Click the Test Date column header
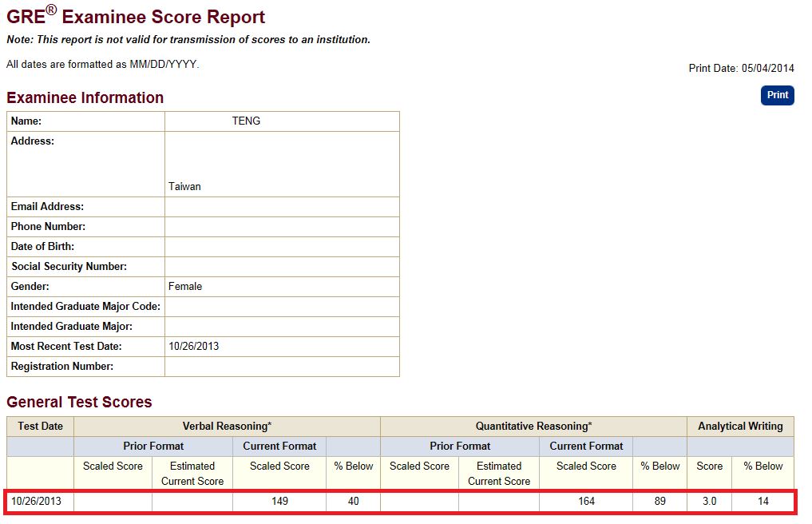Image resolution: width=812 pixels, height=524 pixels. pyautogui.click(x=41, y=426)
